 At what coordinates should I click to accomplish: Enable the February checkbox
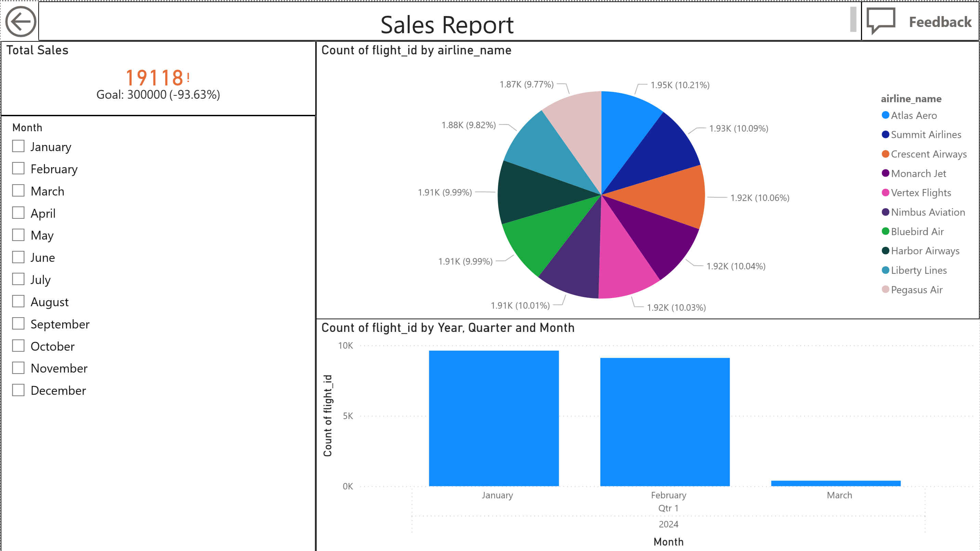18,168
